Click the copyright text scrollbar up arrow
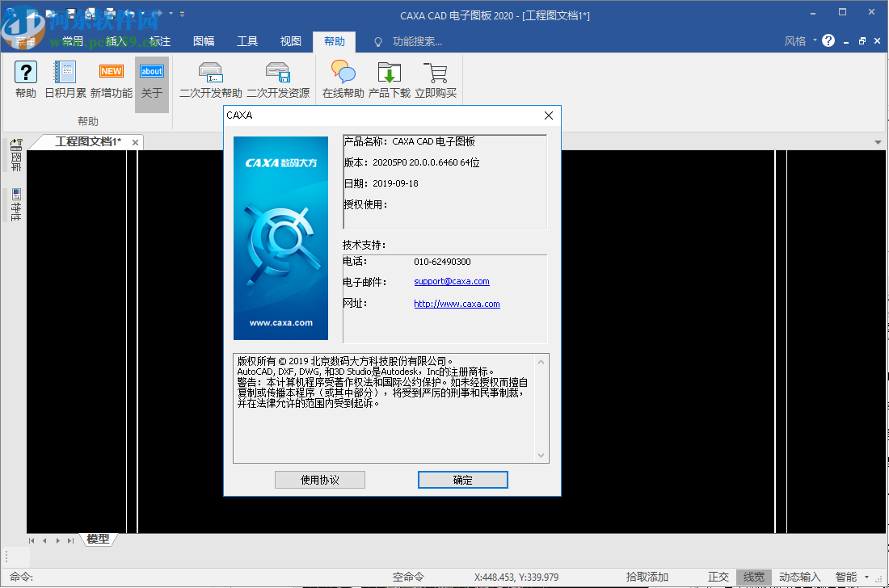The width and height of the screenshot is (889, 588). tap(541, 362)
